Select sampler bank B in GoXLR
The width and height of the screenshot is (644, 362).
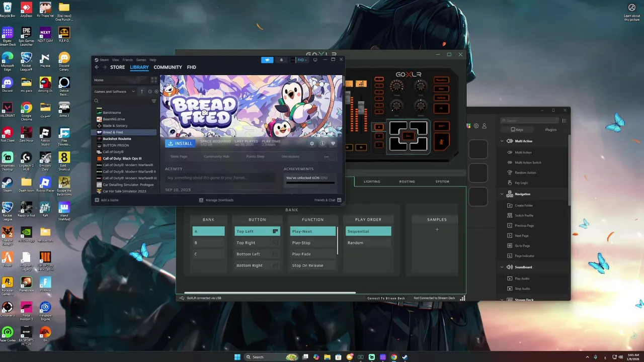(209, 243)
